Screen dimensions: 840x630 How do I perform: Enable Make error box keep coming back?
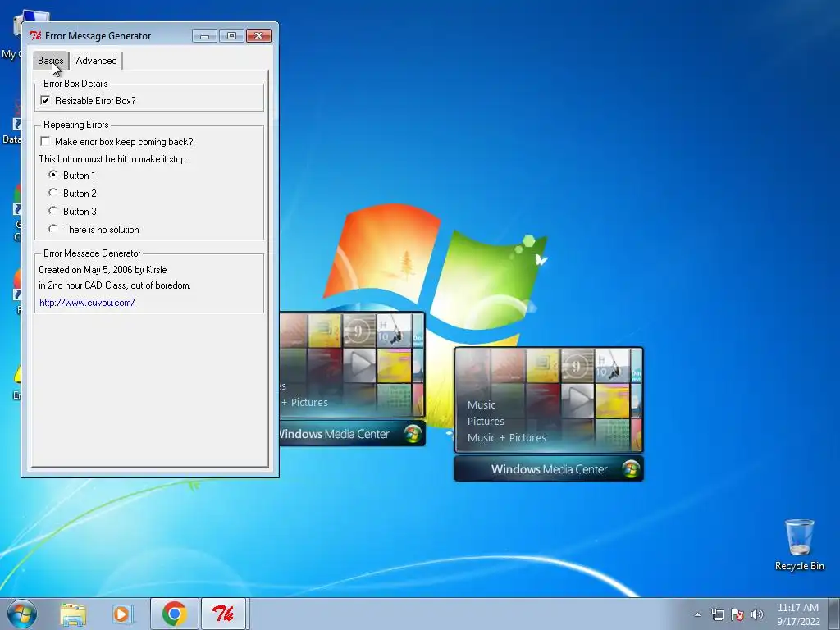(46, 141)
